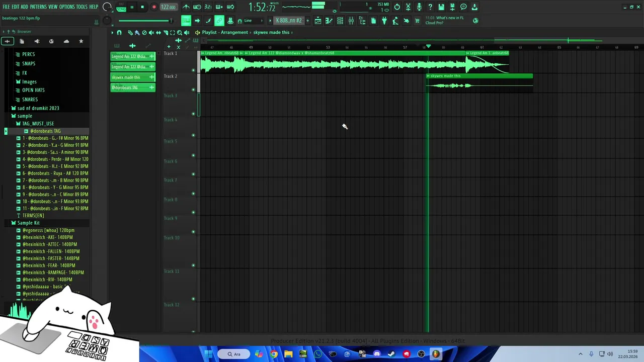This screenshot has width=644, height=362.
Task: Open the Playlist options arrow menu
Action: [112, 32]
